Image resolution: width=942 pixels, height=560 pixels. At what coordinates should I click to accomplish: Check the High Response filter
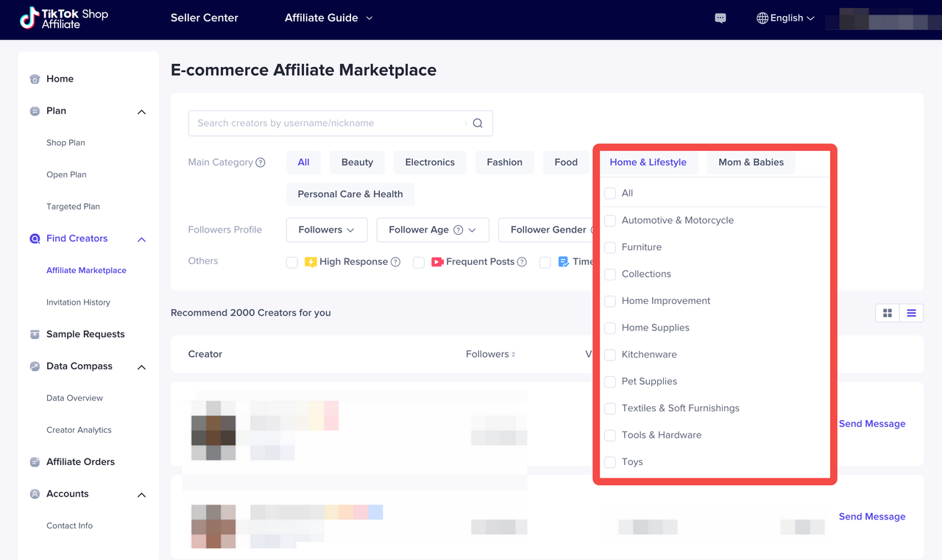(291, 262)
